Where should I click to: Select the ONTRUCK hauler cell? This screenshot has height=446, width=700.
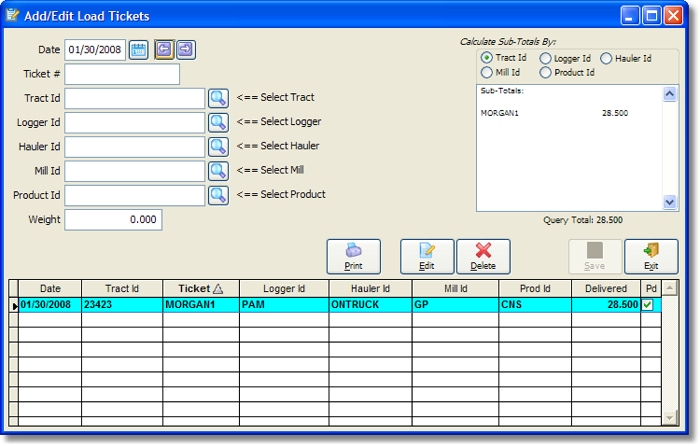click(x=371, y=304)
